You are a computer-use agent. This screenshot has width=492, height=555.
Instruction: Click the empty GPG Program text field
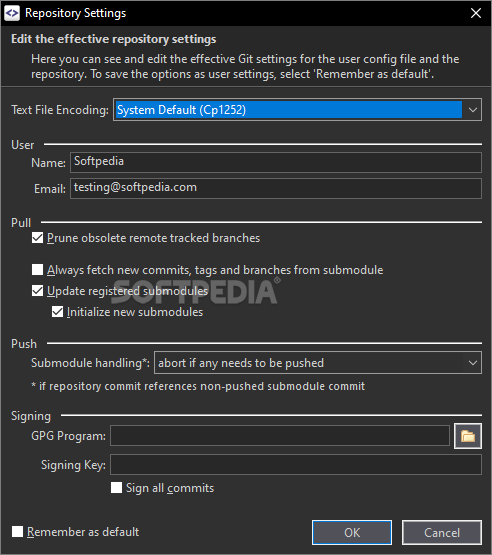pyautogui.click(x=280, y=436)
